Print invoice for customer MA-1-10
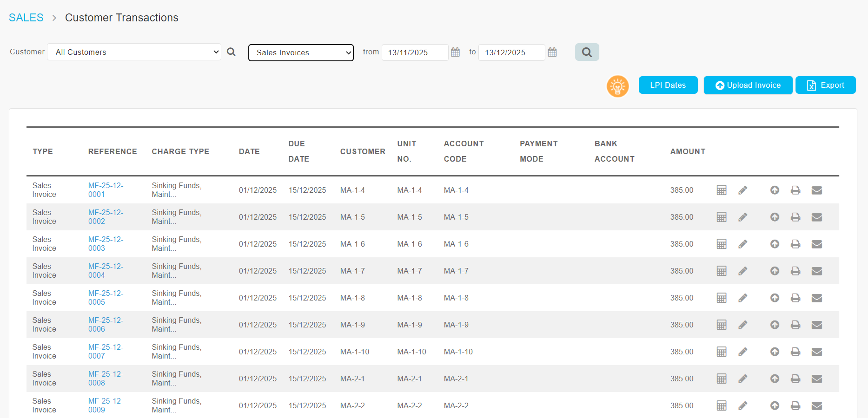Image resolution: width=868 pixels, height=418 pixels. tap(795, 352)
